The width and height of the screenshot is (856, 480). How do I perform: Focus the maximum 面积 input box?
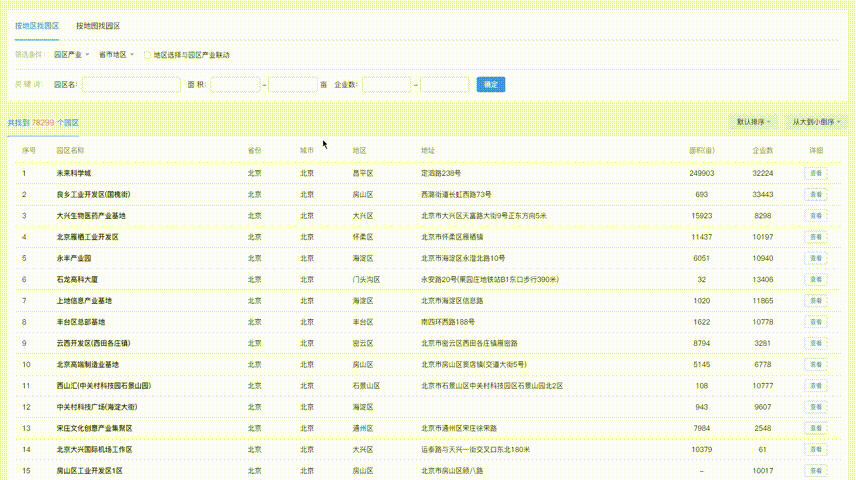pos(292,85)
